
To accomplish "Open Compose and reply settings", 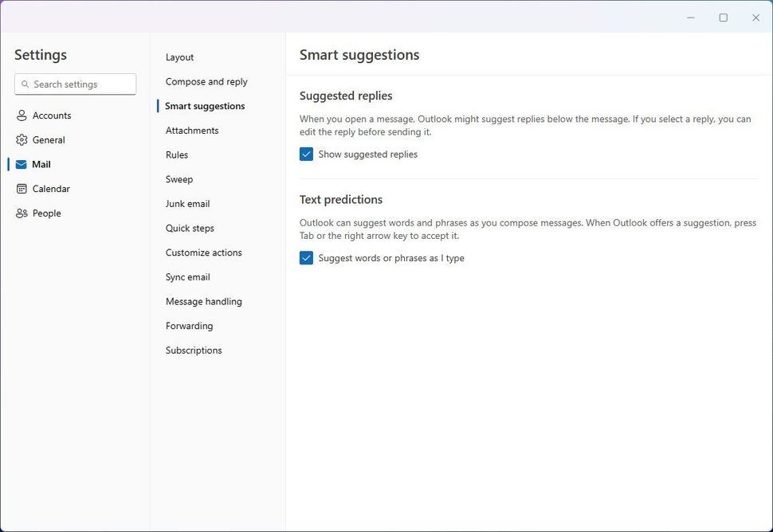I will coord(206,81).
